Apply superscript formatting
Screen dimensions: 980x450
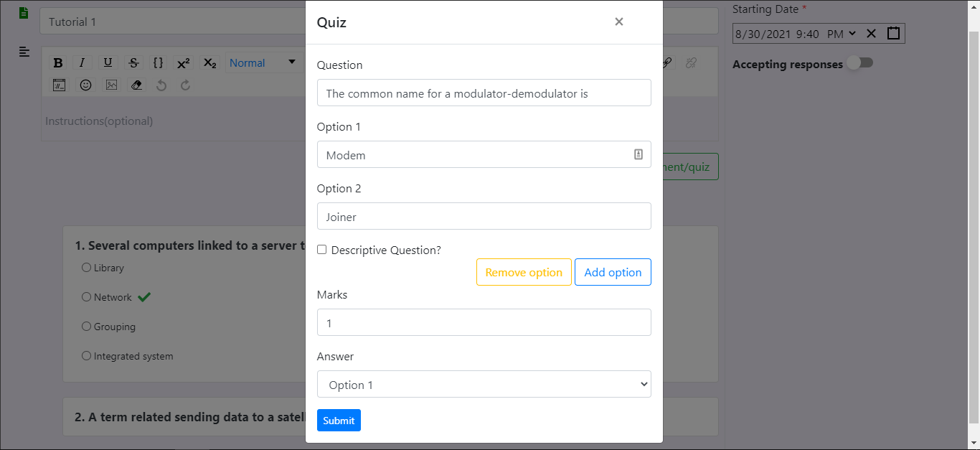[184, 63]
